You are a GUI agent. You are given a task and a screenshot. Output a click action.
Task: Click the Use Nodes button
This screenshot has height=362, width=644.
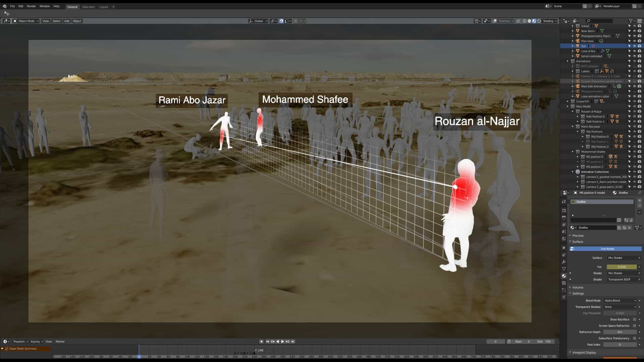point(607,249)
